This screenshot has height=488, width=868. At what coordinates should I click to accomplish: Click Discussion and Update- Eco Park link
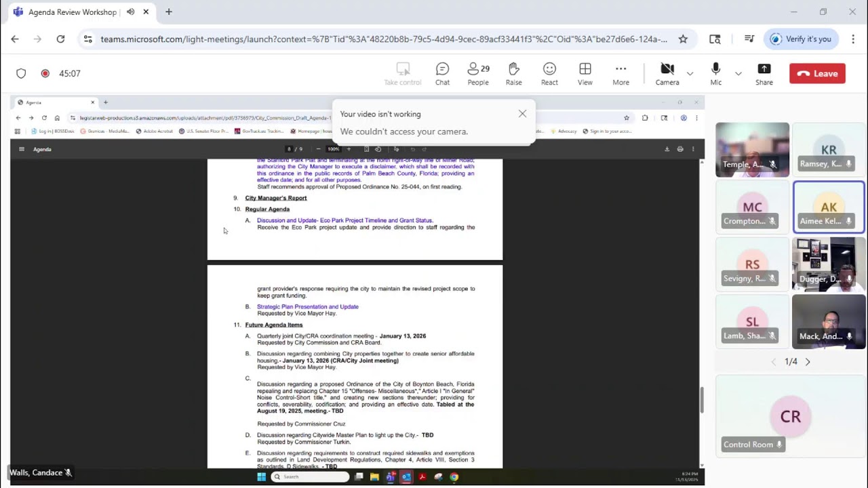click(x=344, y=220)
